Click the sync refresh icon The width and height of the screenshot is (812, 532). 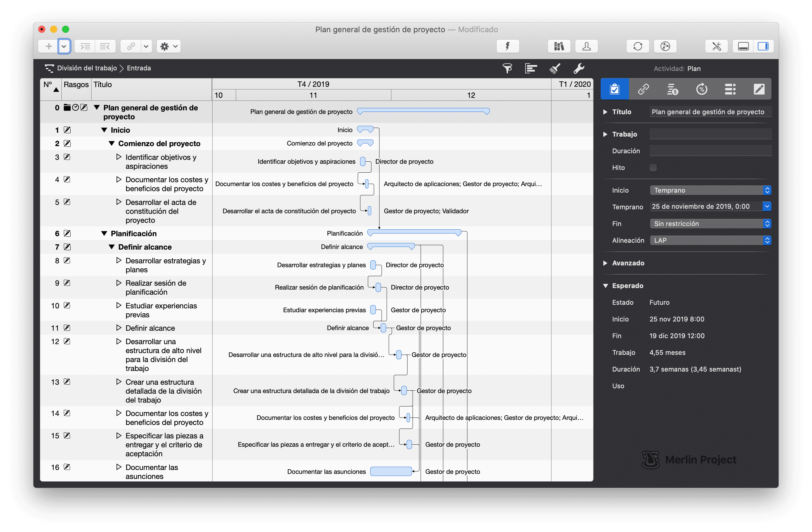[638, 46]
